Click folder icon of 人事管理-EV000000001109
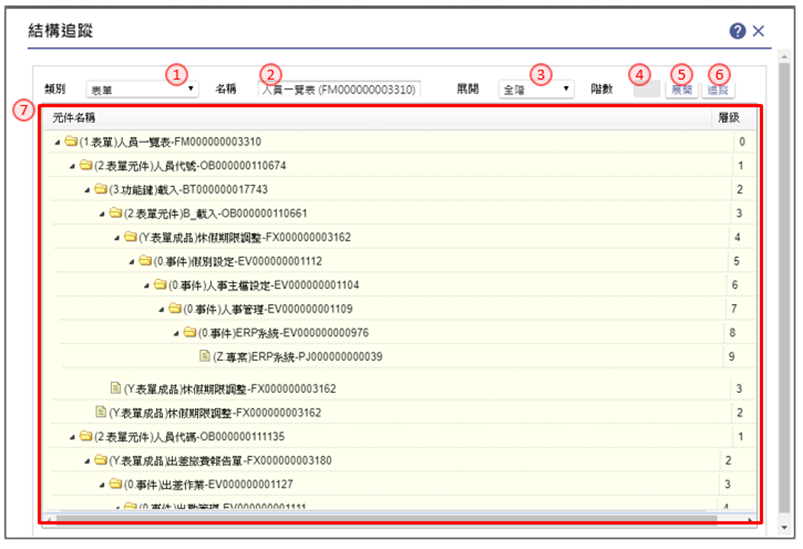This screenshot has width=803, height=549. (175, 308)
